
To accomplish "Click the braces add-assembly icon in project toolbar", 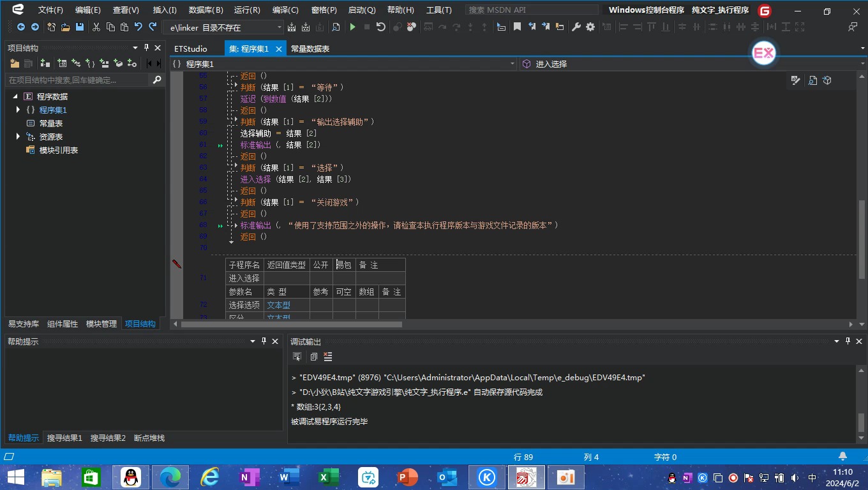I will click(x=90, y=63).
